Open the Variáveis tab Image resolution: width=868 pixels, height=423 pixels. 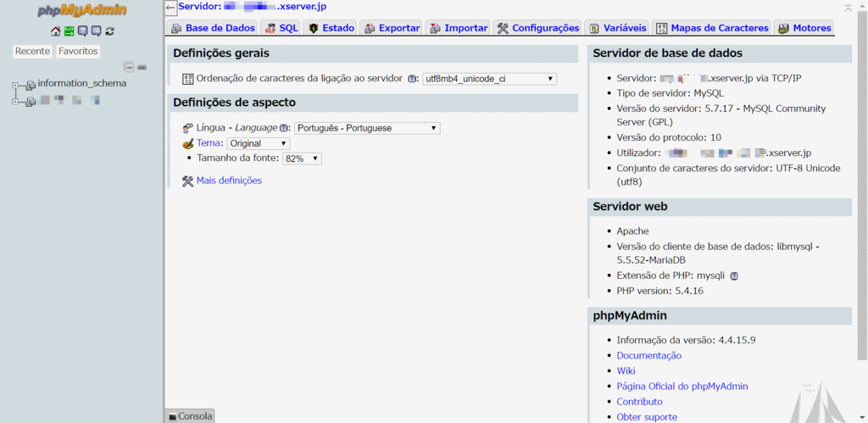[x=617, y=28]
